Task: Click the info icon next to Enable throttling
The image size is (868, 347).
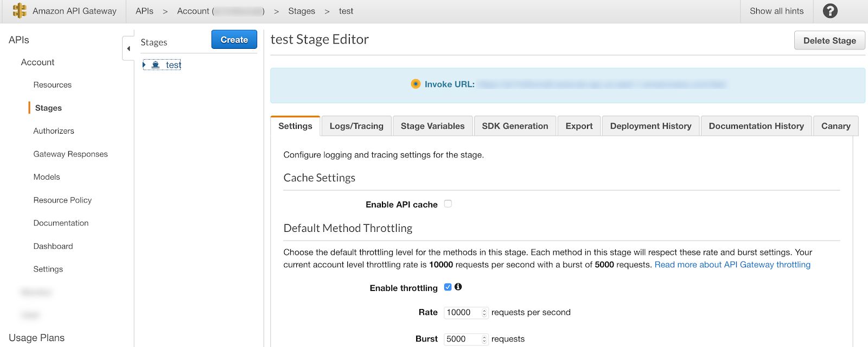Action: click(x=458, y=287)
